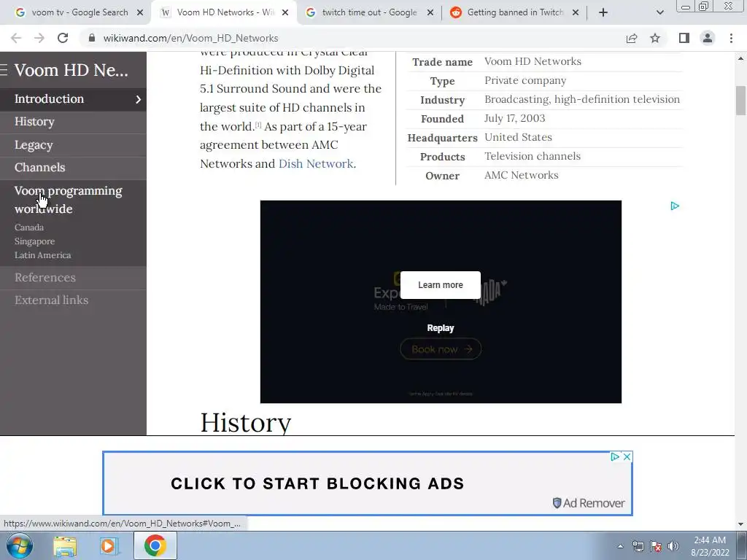Click the AdChoices icon beside video ad
The image size is (747, 560).
(675, 206)
